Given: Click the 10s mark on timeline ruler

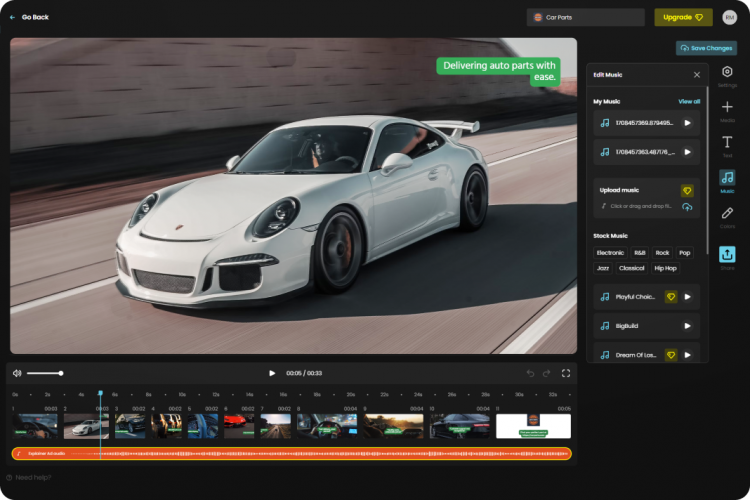Looking at the screenshot, I should [x=182, y=395].
